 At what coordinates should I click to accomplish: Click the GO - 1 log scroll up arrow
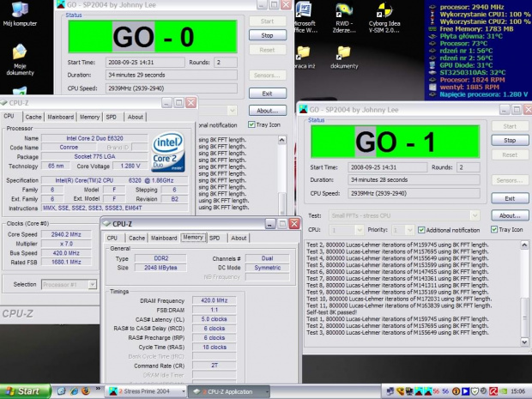[x=524, y=245]
